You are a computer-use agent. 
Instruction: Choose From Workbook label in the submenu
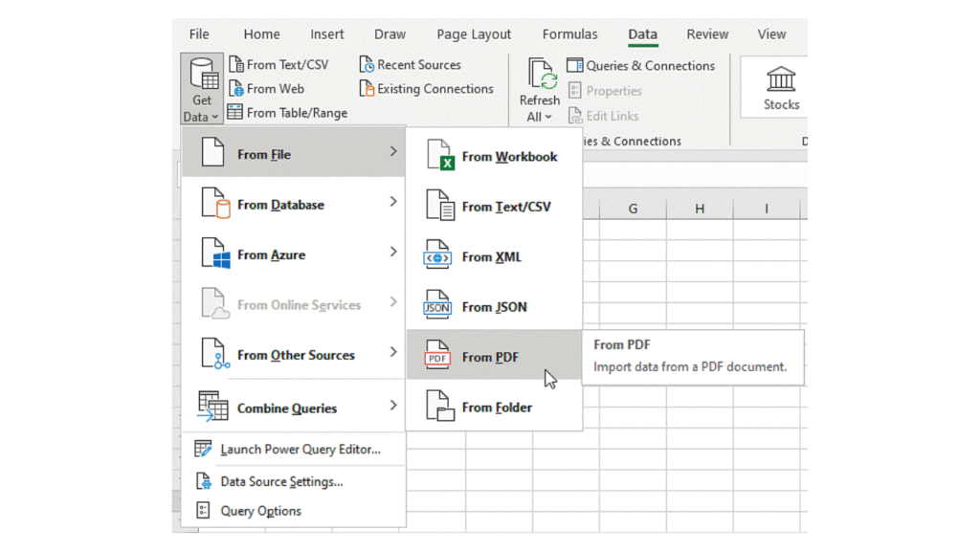click(x=509, y=157)
